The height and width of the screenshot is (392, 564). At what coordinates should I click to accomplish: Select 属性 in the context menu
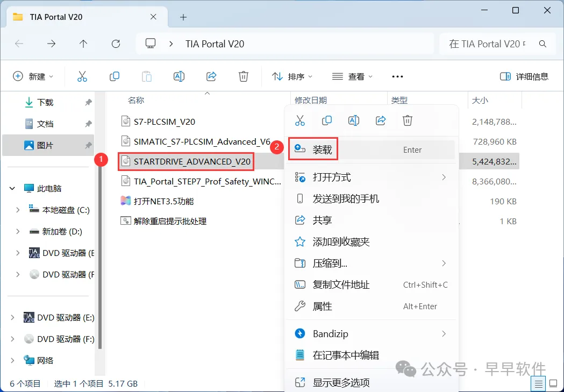tap(372, 307)
